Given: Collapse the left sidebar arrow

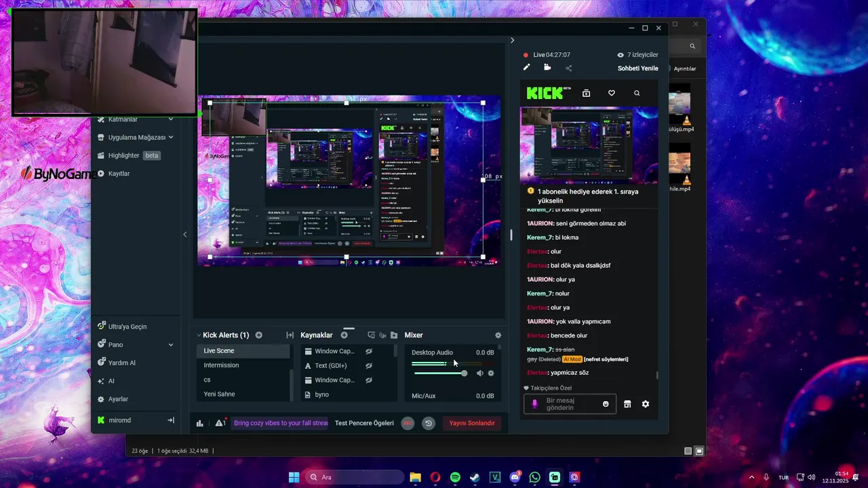Looking at the screenshot, I should tap(185, 235).
